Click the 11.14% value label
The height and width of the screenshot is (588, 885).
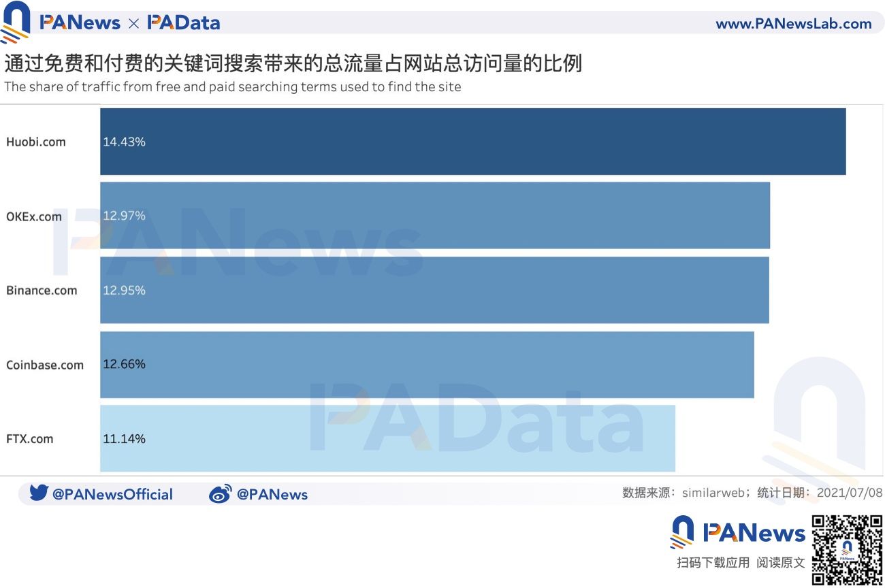pyautogui.click(x=124, y=439)
